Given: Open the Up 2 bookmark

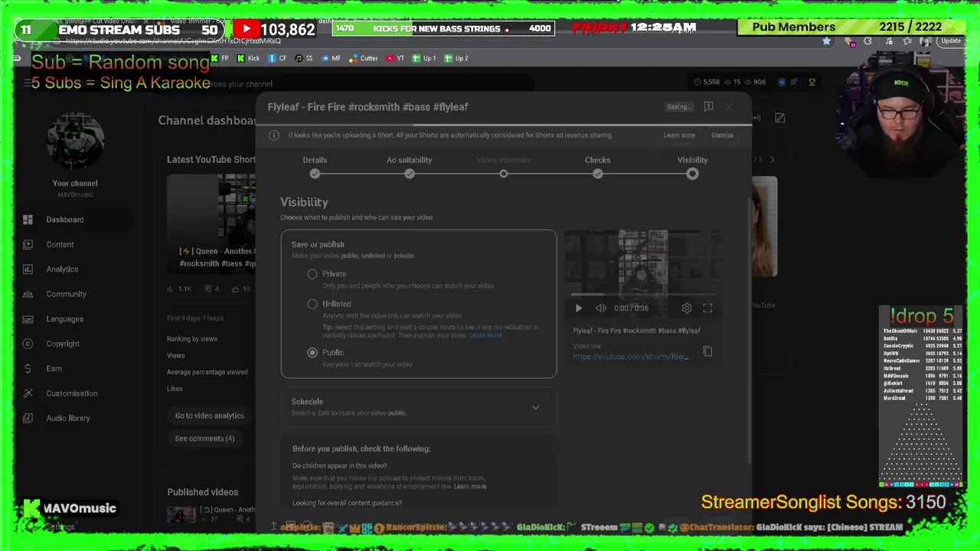Looking at the screenshot, I should click(456, 58).
